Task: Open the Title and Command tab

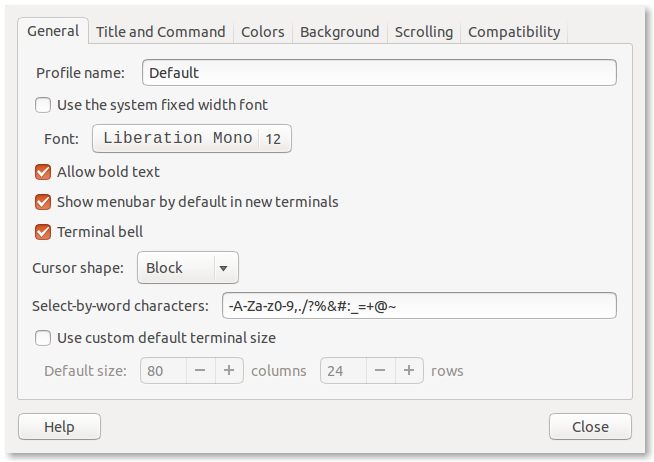Action: pos(161,32)
